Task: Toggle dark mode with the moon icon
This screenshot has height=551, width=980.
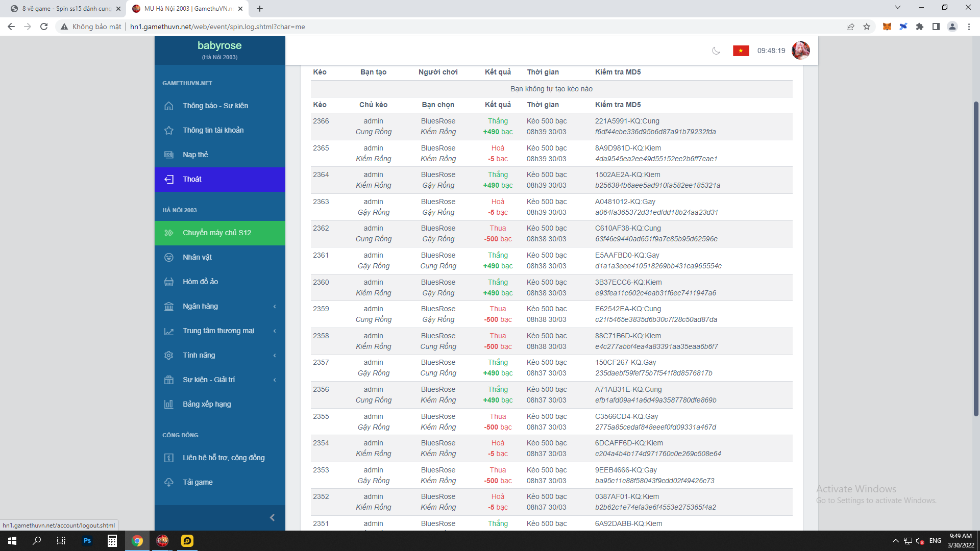Action: [716, 51]
